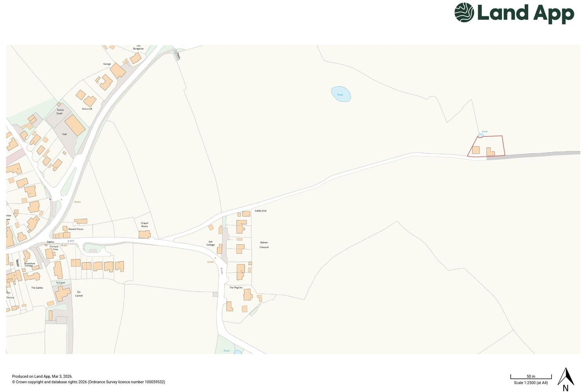This screenshot has width=583, height=392.
Task: Click the Chapel House building footprint
Action: 144,234
